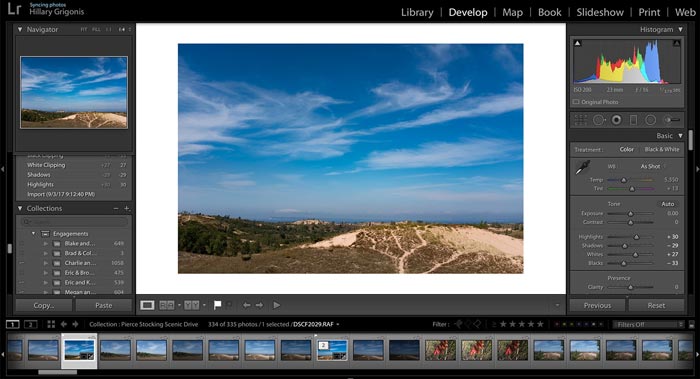Screen dimensions: 700x379
Task: Enable the Original Photo checkbox
Action: point(576,102)
